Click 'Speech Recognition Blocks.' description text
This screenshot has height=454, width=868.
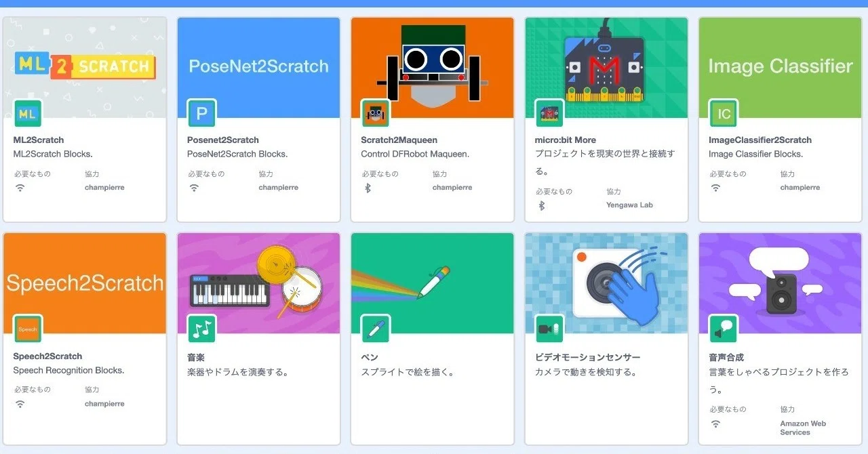tap(68, 371)
